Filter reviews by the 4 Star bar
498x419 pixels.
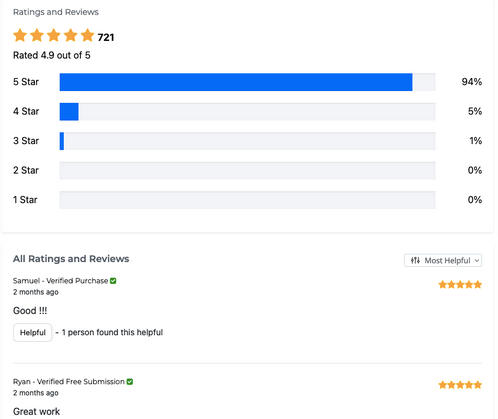pos(247,111)
